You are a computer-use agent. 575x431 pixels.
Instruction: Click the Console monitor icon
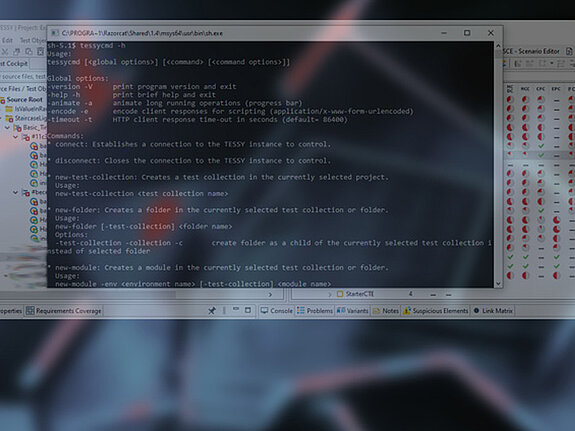click(x=264, y=311)
